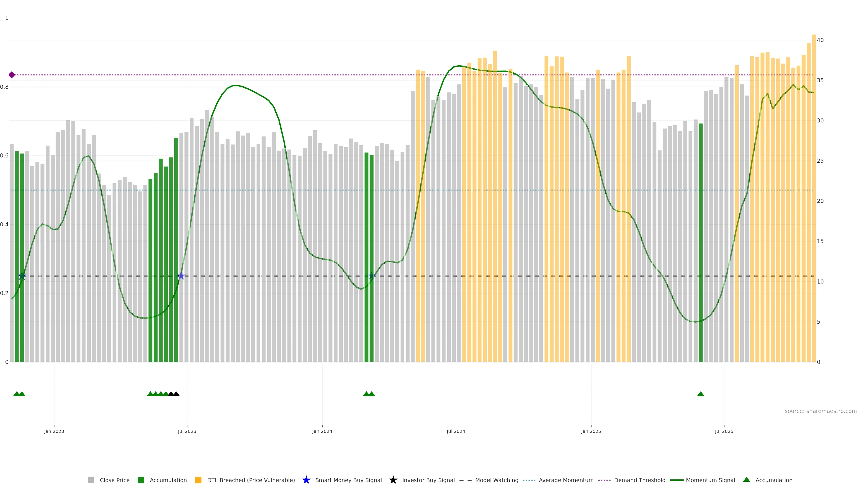Click the blue star legend icon
The image size is (868, 488).
pos(306,480)
